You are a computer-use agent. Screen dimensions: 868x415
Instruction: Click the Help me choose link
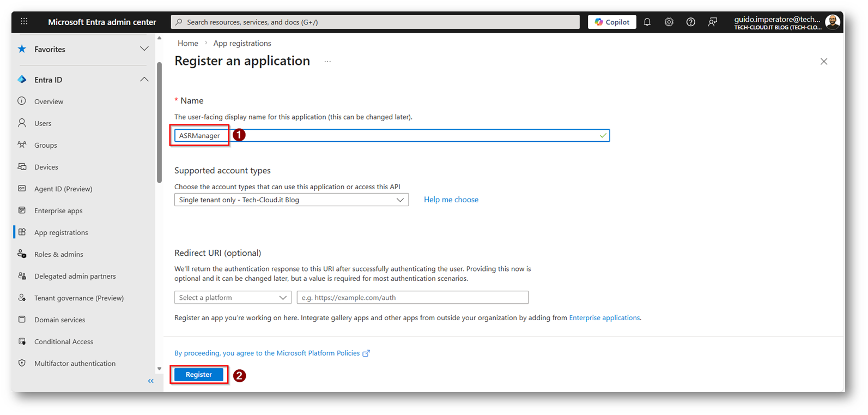point(451,200)
